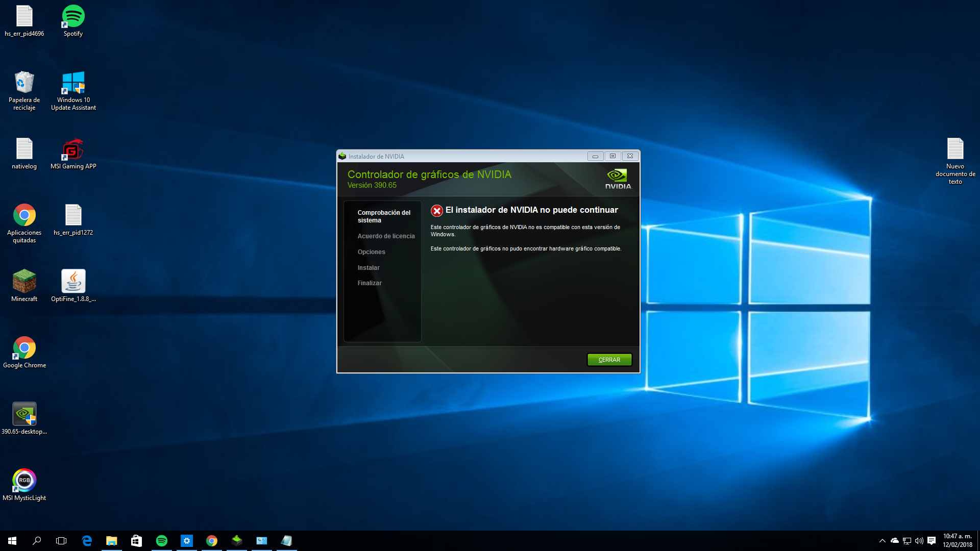The height and width of the screenshot is (551, 980).
Task: Click the system tray notification area
Action: [909, 540]
